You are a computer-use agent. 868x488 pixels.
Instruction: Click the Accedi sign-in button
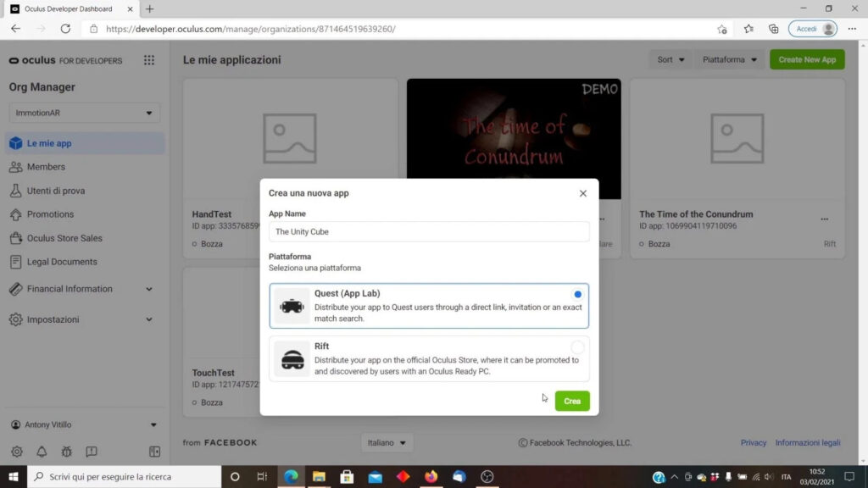coord(813,29)
